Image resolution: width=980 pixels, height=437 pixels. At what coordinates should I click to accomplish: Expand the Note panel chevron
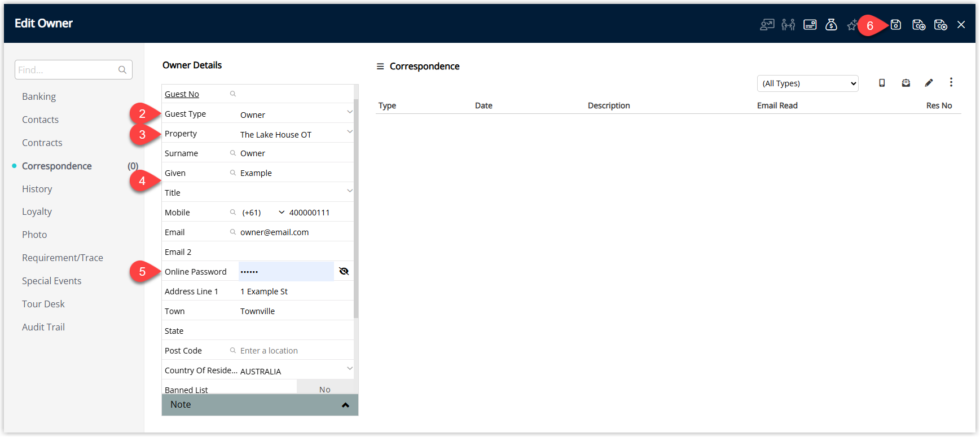pos(345,405)
